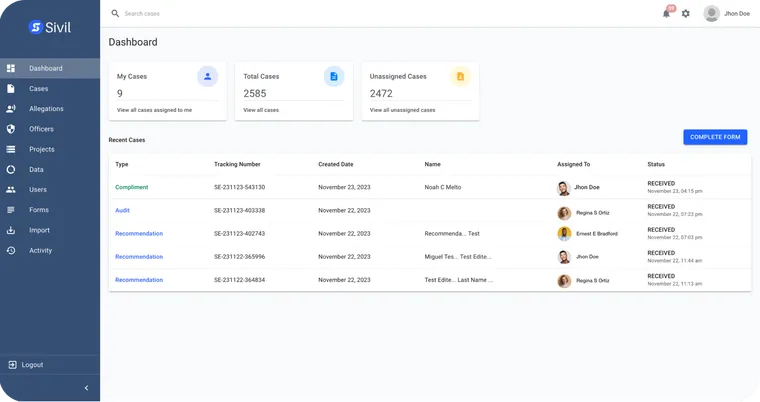Open the Allegations menu item
The image size is (760, 402).
click(x=50, y=109)
